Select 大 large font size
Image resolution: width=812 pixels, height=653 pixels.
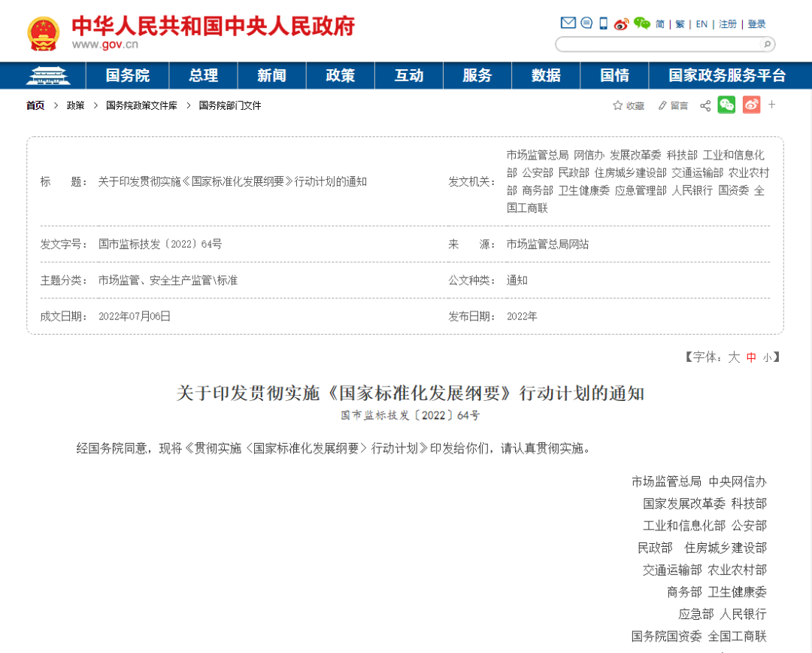pos(734,359)
